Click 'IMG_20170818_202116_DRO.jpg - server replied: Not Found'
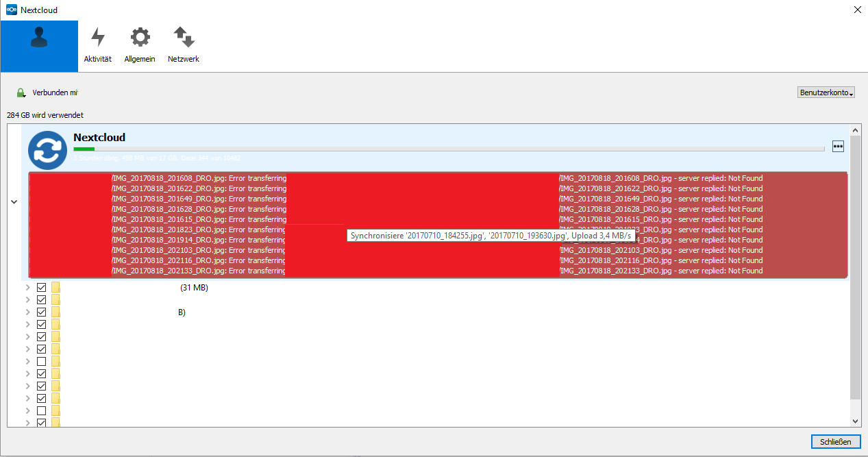Screen dimensions: 868x457 [660, 260]
